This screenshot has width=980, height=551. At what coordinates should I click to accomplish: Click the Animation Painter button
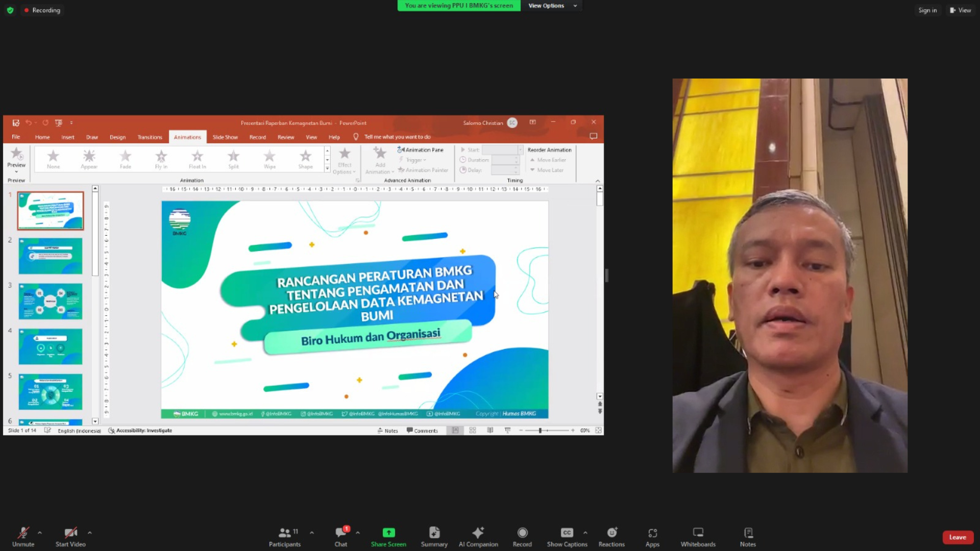[423, 170]
